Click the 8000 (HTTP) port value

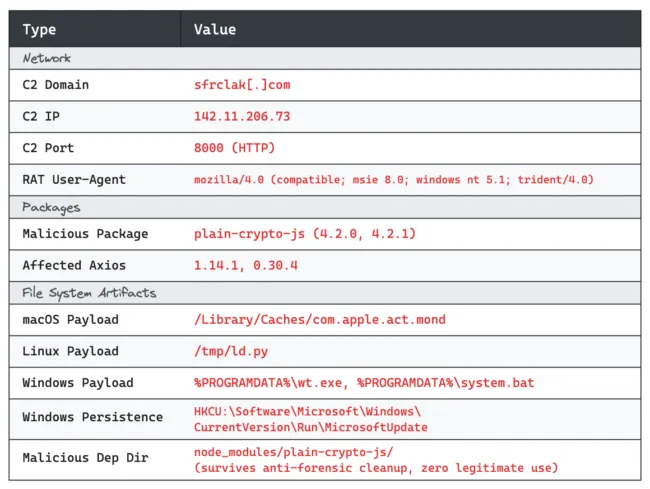point(234,148)
